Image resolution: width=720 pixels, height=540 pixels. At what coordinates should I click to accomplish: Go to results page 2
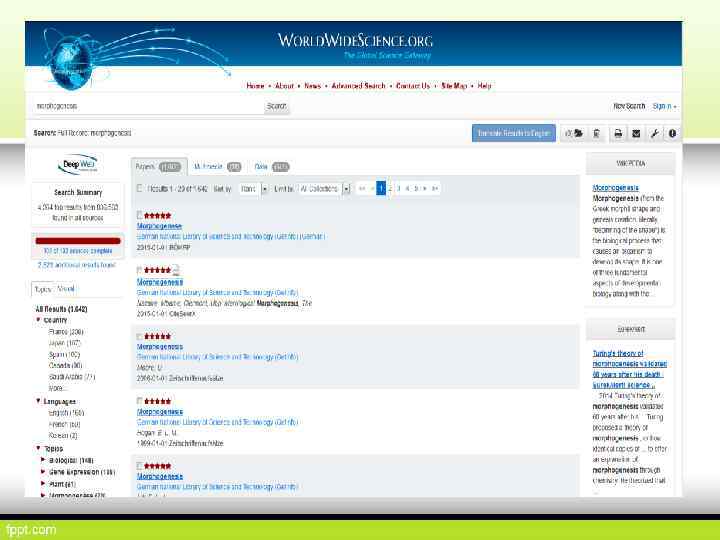pos(390,188)
